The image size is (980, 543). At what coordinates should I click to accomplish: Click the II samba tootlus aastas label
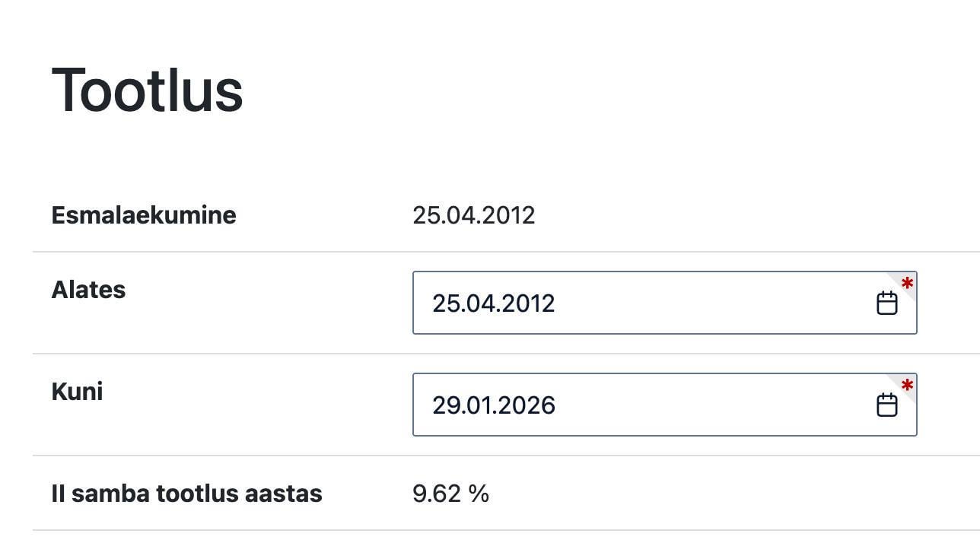[186, 494]
